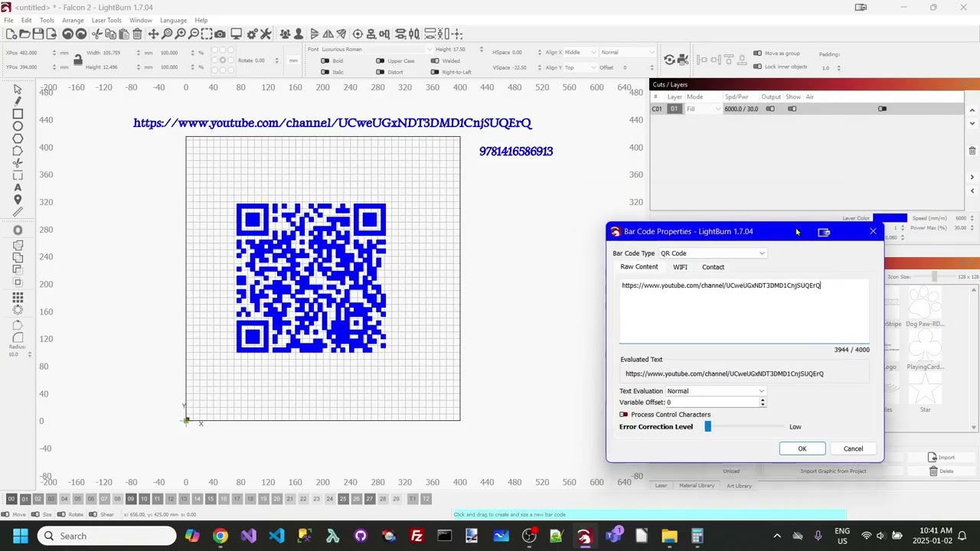Switch to the Raw Content tab

pyautogui.click(x=639, y=267)
